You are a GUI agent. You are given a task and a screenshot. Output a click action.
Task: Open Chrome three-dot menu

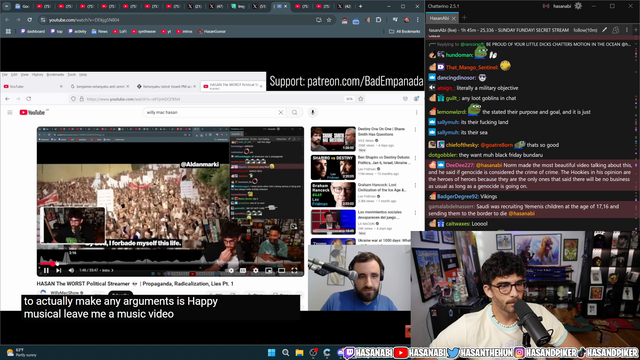point(418,20)
